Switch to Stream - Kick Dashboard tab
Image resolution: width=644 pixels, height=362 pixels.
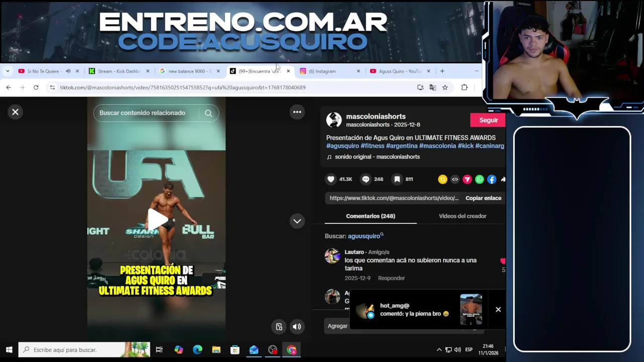pos(118,71)
